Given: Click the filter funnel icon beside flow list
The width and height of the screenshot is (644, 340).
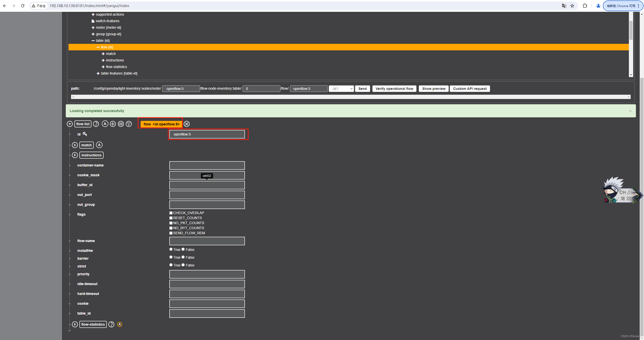Looking at the screenshot, I should 129,124.
